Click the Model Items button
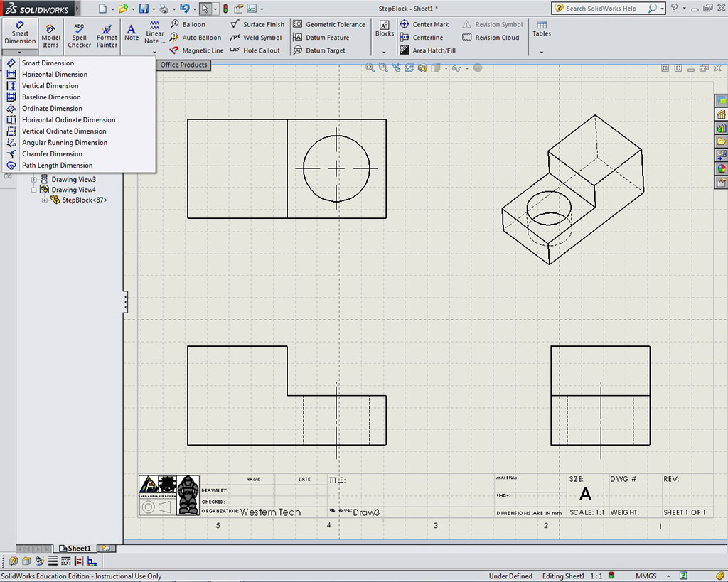728x582 pixels. (x=50, y=34)
